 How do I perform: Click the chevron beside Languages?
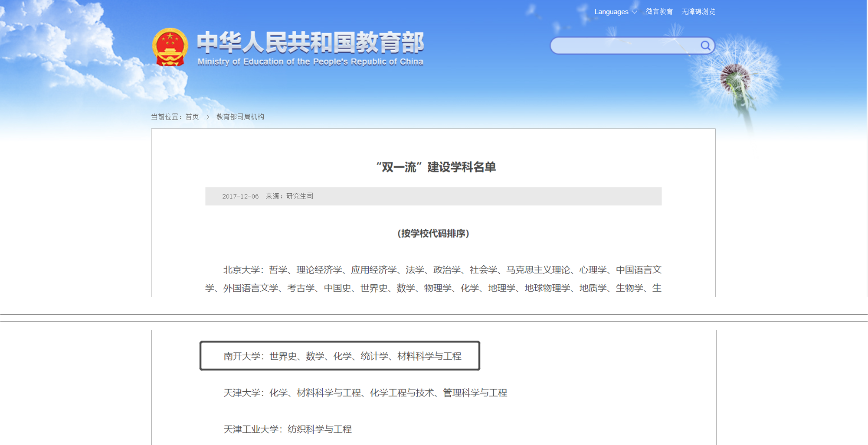[x=635, y=12]
